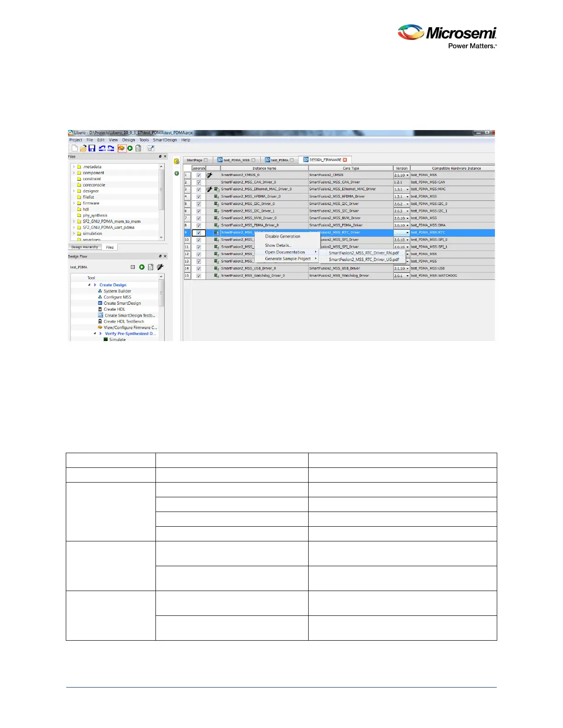Click the sample project icon on HPDMA_Driver_0 row
Viewport: 563px width, 728px height.
point(217,197)
